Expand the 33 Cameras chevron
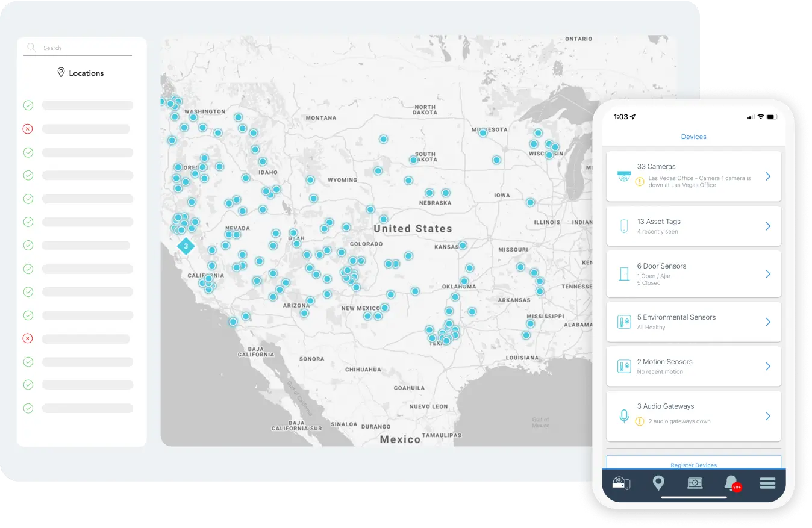This screenshot has height=528, width=812. pos(768,176)
